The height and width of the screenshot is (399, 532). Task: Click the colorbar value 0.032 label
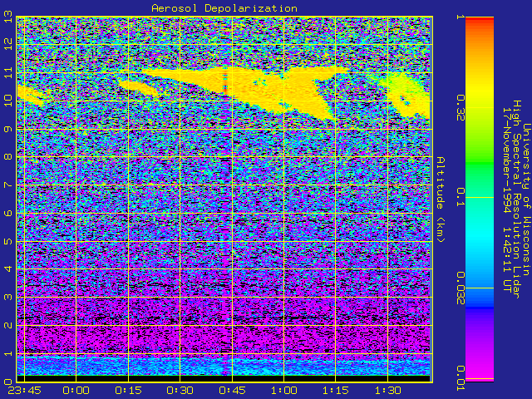point(460,288)
